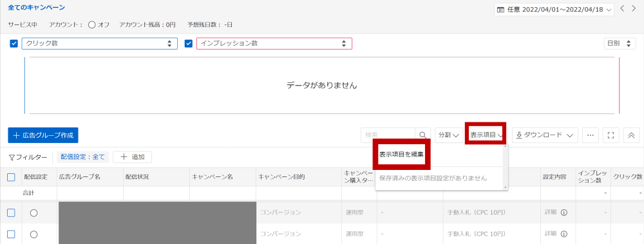Click info icon in first row 詳細
This screenshot has height=244, width=644.
point(564,212)
